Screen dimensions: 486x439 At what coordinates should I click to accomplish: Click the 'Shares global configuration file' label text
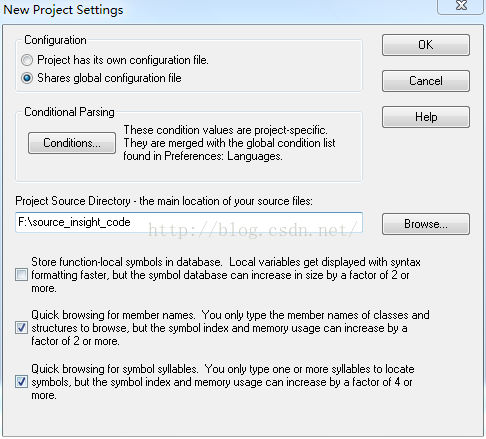click(109, 78)
